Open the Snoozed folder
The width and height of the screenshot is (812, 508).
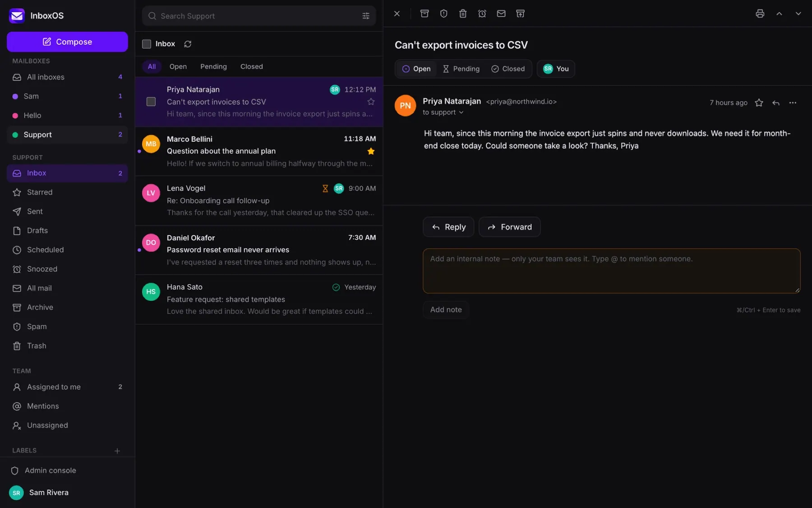pyautogui.click(x=67, y=269)
